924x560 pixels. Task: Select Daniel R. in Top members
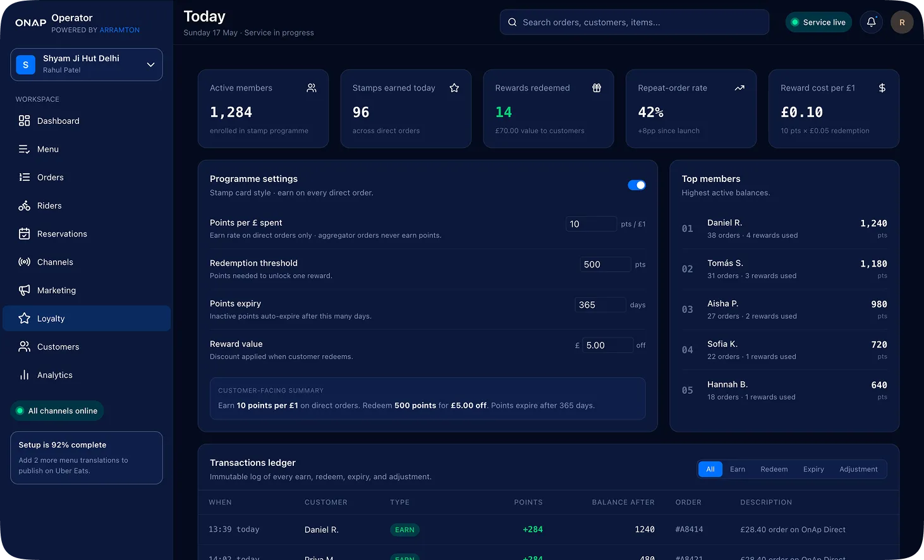(784, 229)
